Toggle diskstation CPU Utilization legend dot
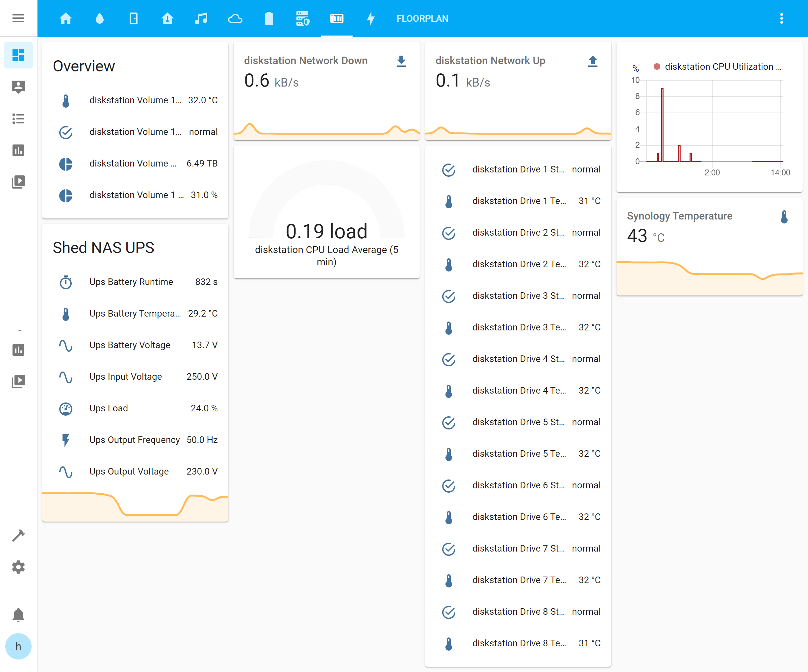This screenshot has width=808, height=672. click(657, 66)
